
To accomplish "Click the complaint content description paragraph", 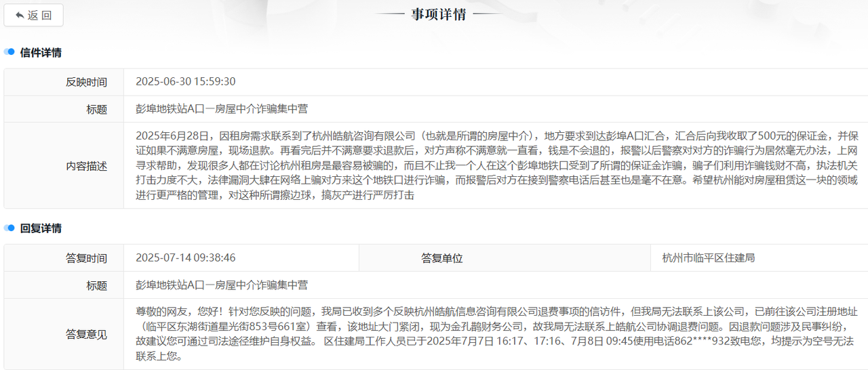I will pos(495,165).
